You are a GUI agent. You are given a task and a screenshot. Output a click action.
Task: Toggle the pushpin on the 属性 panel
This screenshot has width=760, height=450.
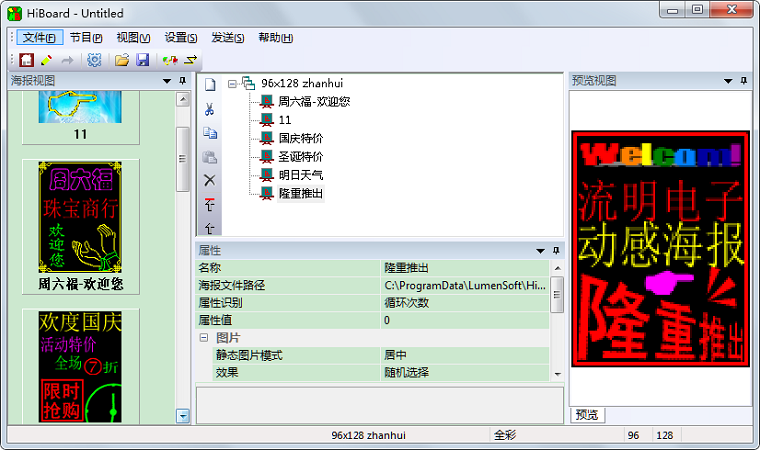[556, 250]
